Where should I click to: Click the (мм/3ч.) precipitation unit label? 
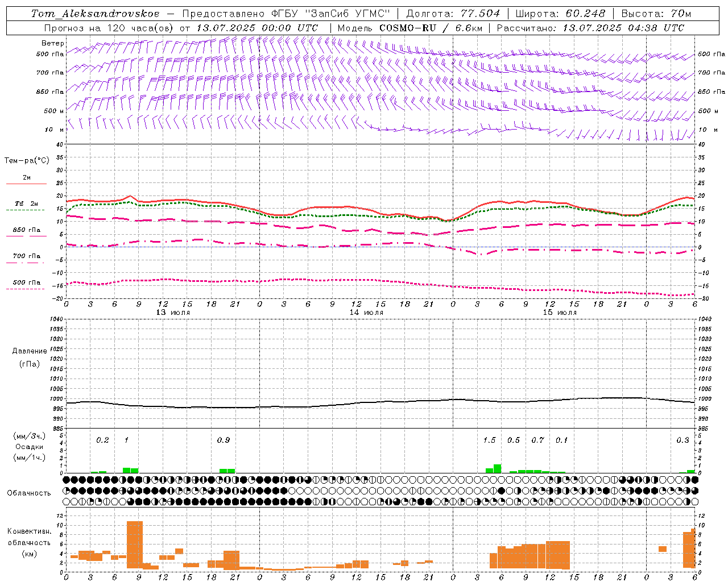point(30,436)
